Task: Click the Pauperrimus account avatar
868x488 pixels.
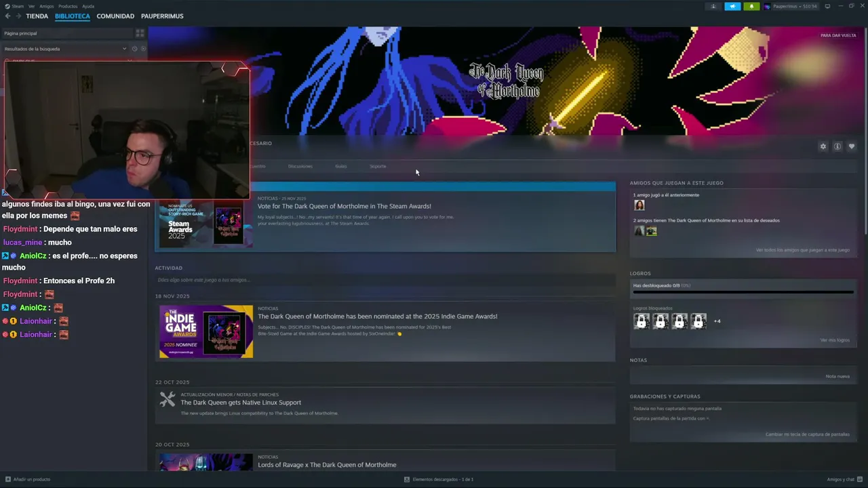Action: point(767,6)
